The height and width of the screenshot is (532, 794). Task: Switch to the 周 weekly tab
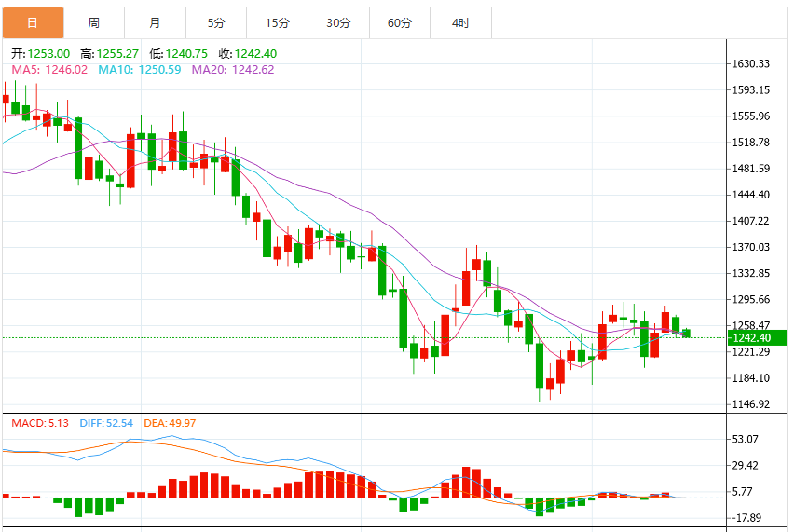coord(94,22)
